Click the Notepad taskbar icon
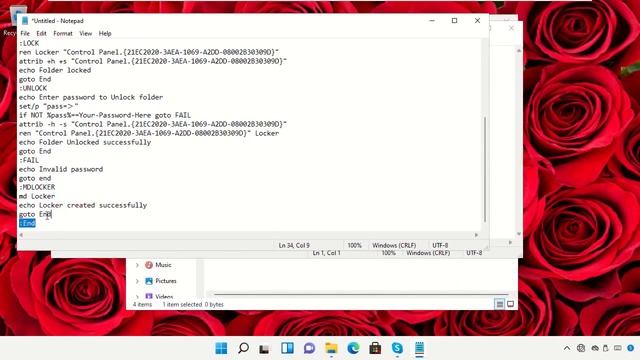 419,348
